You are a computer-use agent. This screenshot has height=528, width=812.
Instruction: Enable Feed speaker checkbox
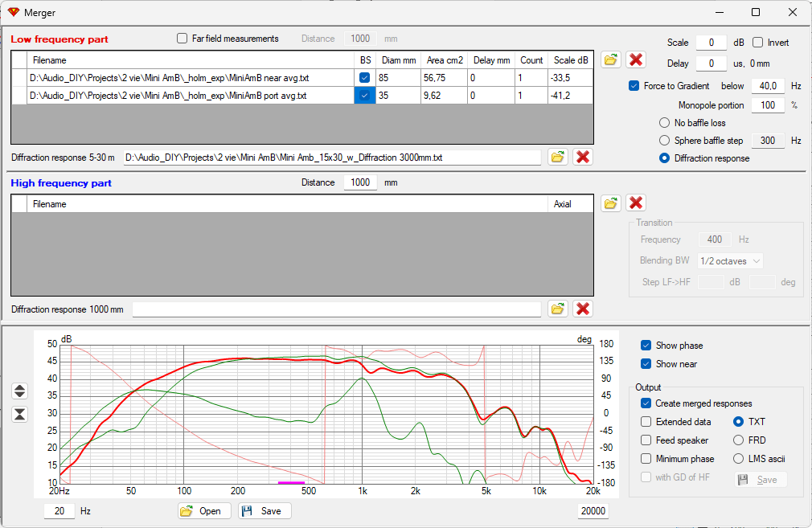coord(646,440)
